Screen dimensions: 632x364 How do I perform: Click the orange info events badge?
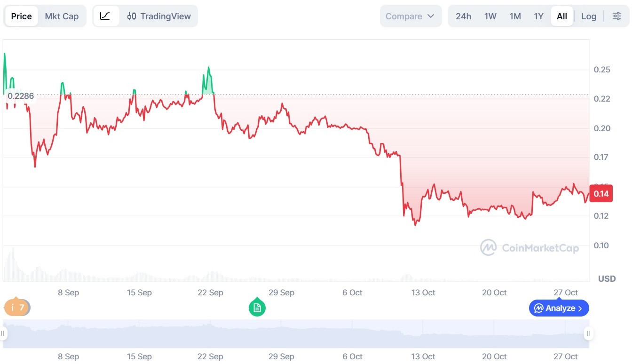[x=17, y=308]
